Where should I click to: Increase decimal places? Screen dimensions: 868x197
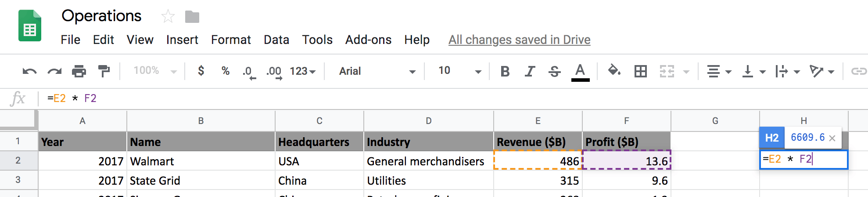click(274, 72)
